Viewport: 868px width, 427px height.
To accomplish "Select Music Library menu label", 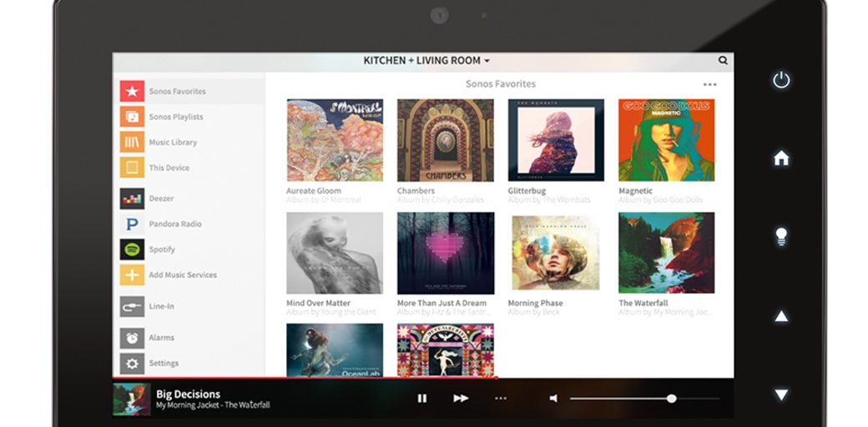I will point(173,142).
